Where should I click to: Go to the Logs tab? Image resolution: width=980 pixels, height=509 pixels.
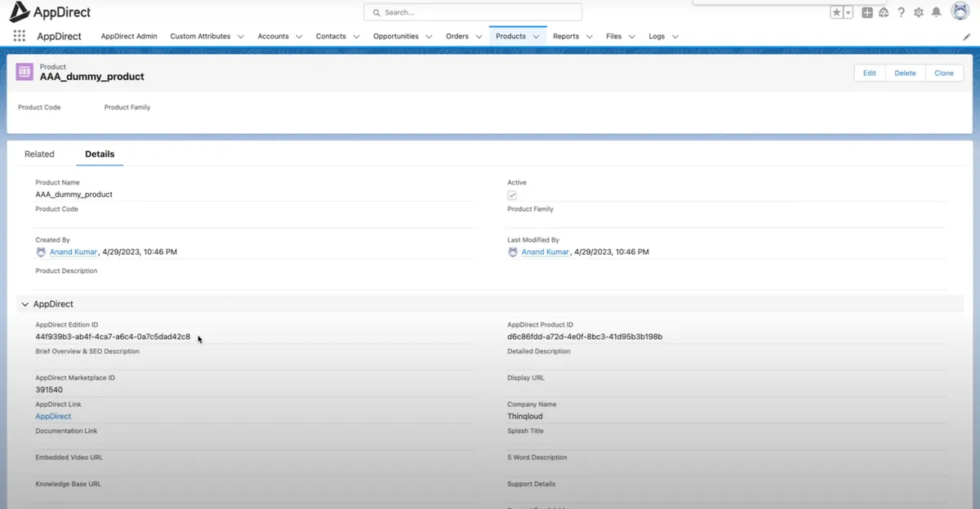(657, 37)
